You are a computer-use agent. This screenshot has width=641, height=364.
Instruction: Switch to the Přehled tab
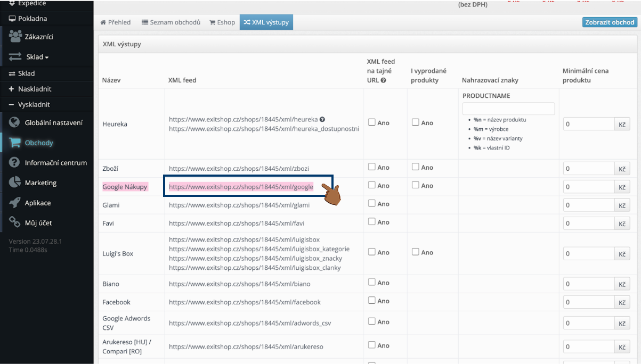point(116,22)
